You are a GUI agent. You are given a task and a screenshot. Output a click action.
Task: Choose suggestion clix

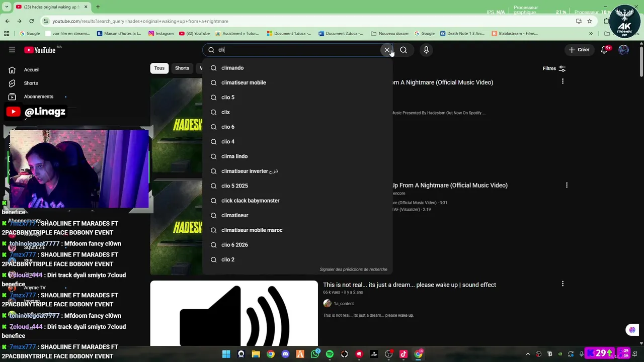(297, 112)
